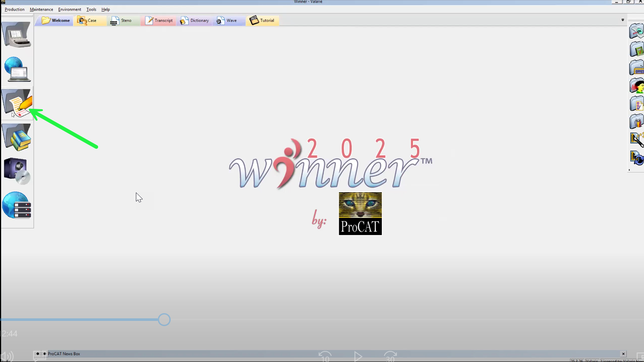The width and height of the screenshot is (644, 362).
Task: Click the video volume speaker icon
Action: coord(7,357)
